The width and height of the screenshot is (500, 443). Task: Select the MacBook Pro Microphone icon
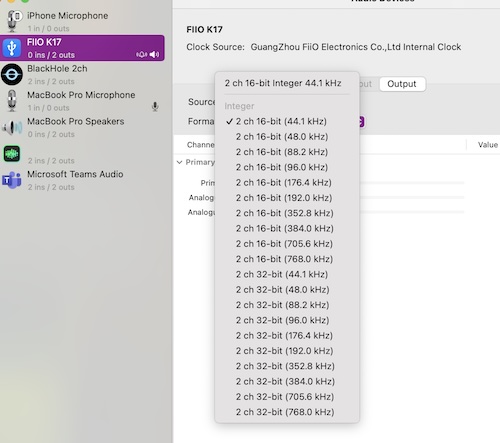tap(12, 101)
